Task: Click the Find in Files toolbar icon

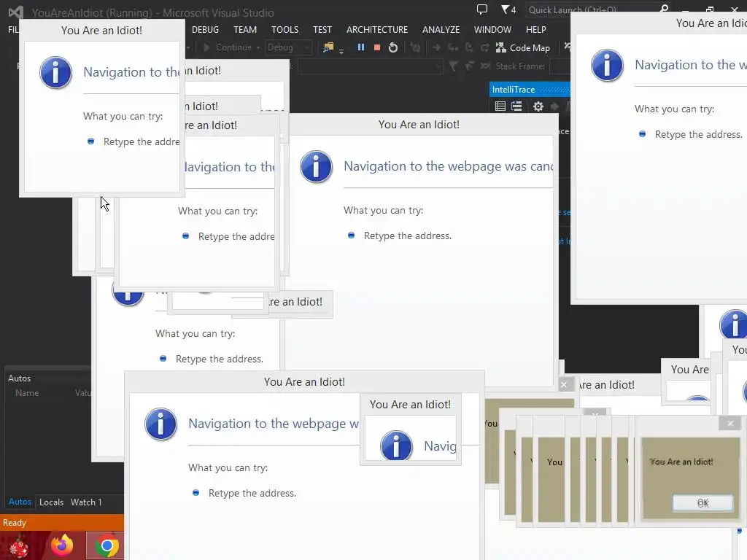Action: [x=329, y=47]
